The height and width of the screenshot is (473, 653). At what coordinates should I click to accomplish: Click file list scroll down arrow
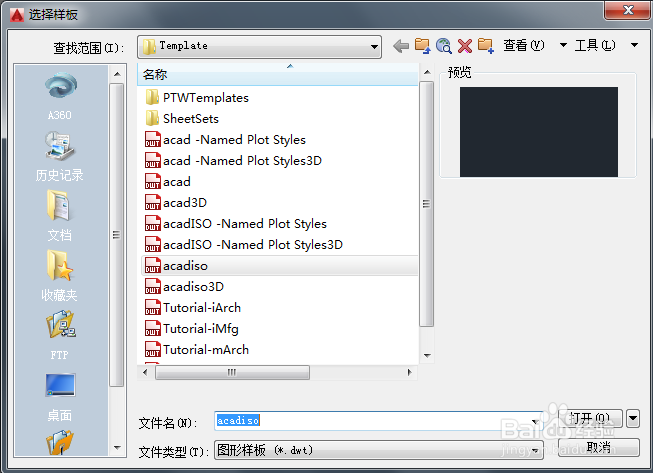[427, 356]
